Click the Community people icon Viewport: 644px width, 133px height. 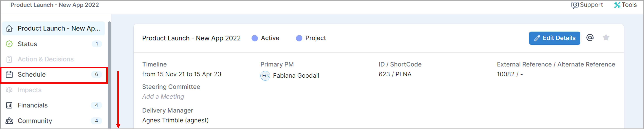(x=9, y=121)
